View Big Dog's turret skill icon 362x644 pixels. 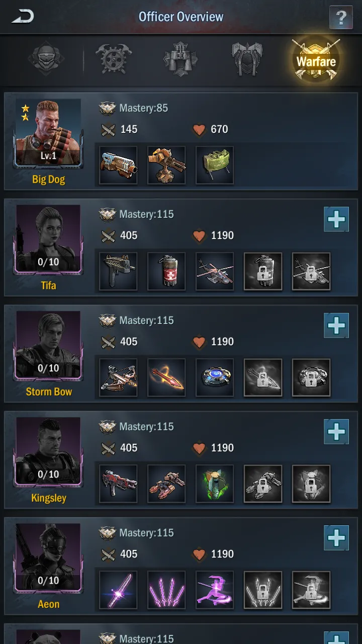pos(166,165)
